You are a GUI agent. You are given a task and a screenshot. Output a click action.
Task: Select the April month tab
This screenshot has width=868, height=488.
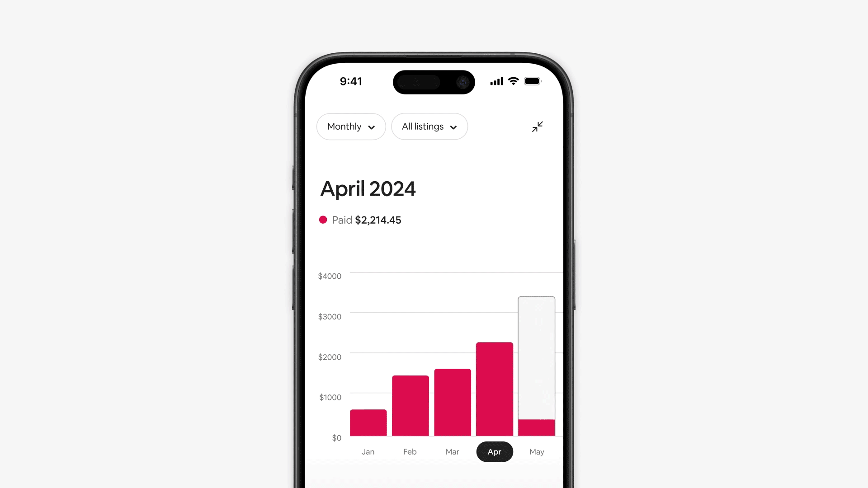(x=494, y=451)
